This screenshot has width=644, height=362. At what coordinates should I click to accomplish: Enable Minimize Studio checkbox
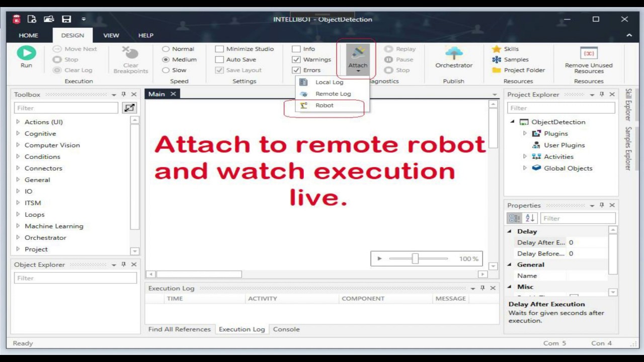[219, 49]
